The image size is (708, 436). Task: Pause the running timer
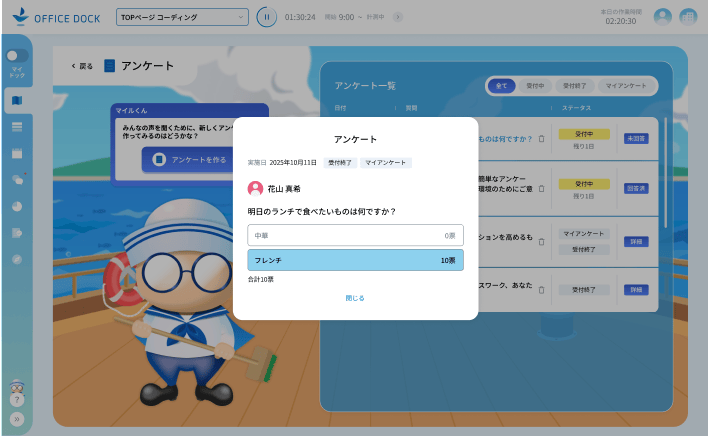coord(266,17)
